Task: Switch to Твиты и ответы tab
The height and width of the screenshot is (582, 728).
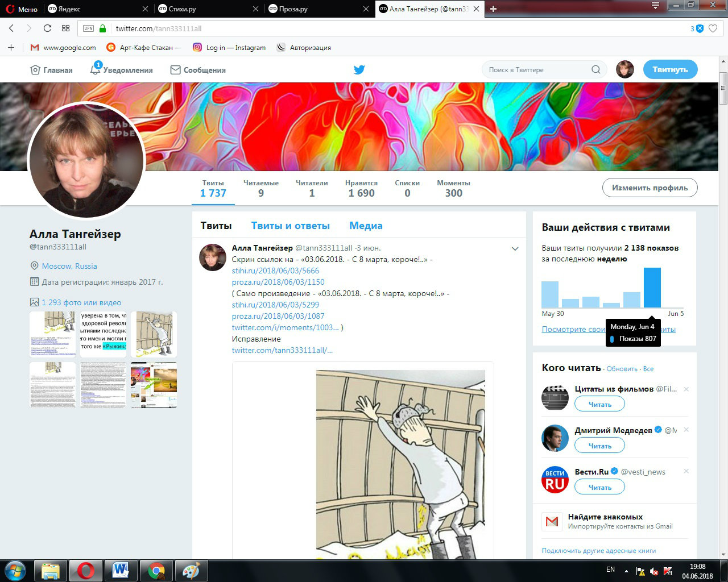Action: 291,226
